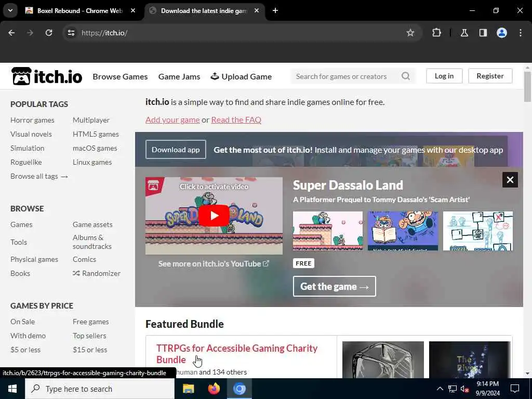
Task: Click the Register button
Action: [490, 76]
